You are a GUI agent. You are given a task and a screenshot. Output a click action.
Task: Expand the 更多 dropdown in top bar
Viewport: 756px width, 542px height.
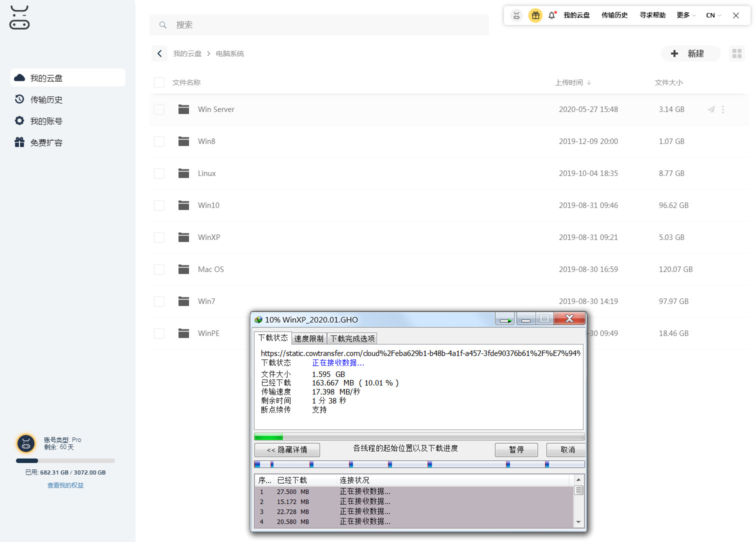pyautogui.click(x=686, y=15)
